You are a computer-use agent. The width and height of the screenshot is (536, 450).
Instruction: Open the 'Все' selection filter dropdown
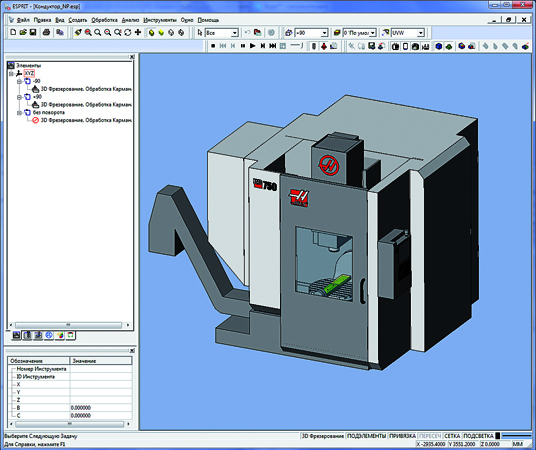[x=234, y=33]
